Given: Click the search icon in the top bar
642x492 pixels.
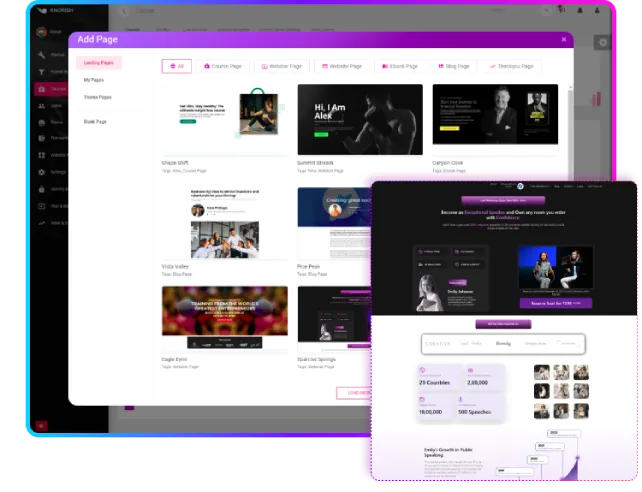Looking at the screenshot, I should (x=546, y=11).
